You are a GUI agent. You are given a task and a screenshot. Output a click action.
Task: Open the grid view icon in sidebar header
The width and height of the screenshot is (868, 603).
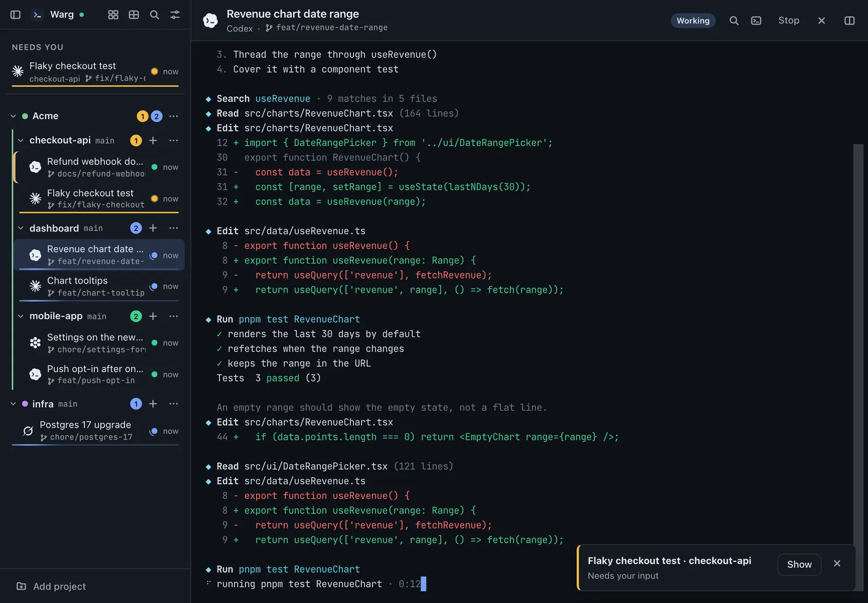pos(113,15)
